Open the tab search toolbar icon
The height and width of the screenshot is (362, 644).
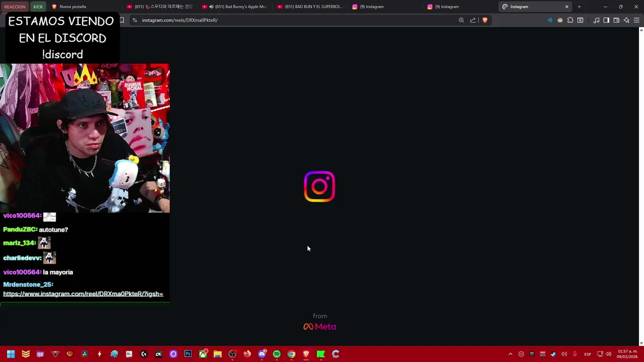(580, 20)
